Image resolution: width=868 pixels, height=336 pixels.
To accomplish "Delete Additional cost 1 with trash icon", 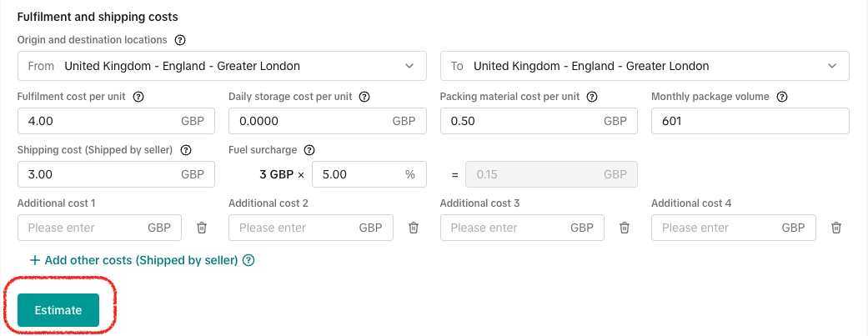I will 202,228.
